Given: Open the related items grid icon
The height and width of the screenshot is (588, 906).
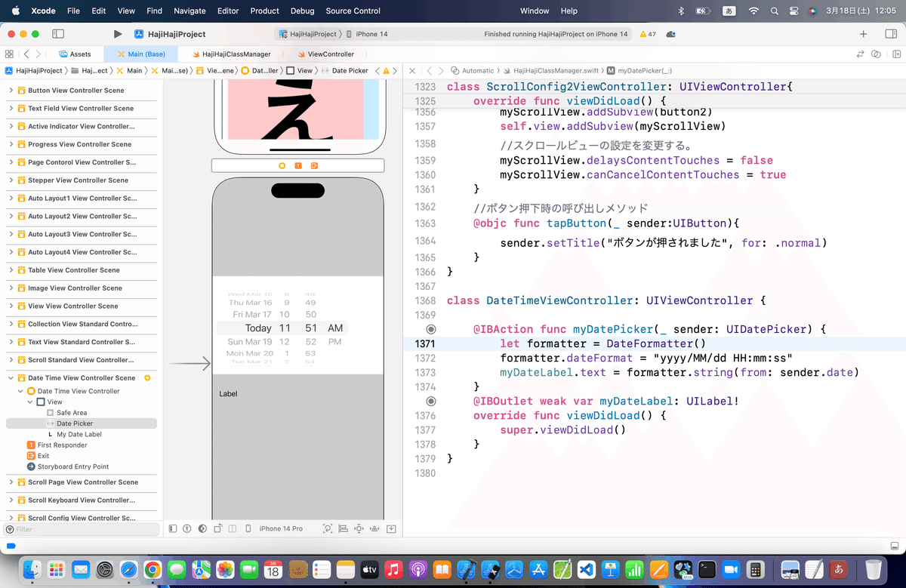Looking at the screenshot, I should tap(9, 54).
